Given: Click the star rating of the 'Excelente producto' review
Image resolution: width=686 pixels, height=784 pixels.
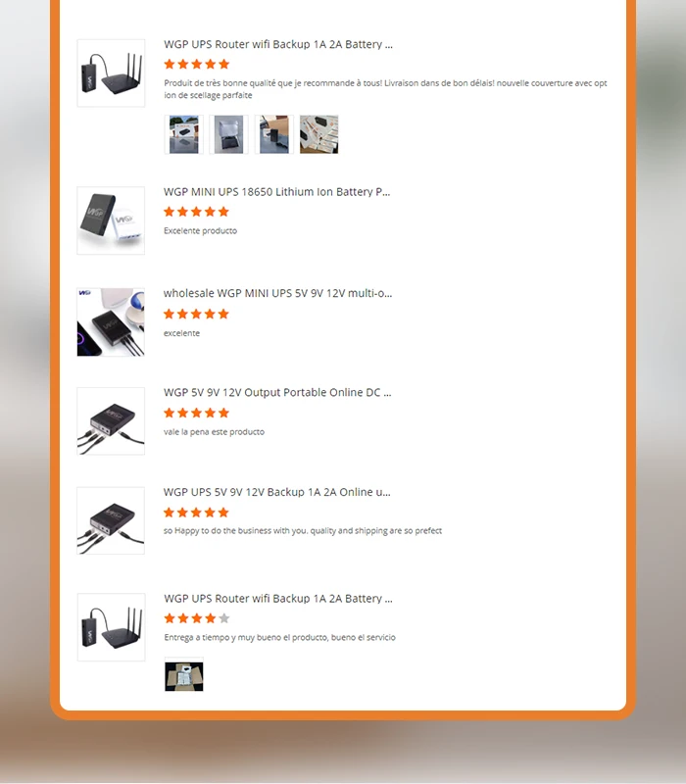Looking at the screenshot, I should click(x=196, y=212).
